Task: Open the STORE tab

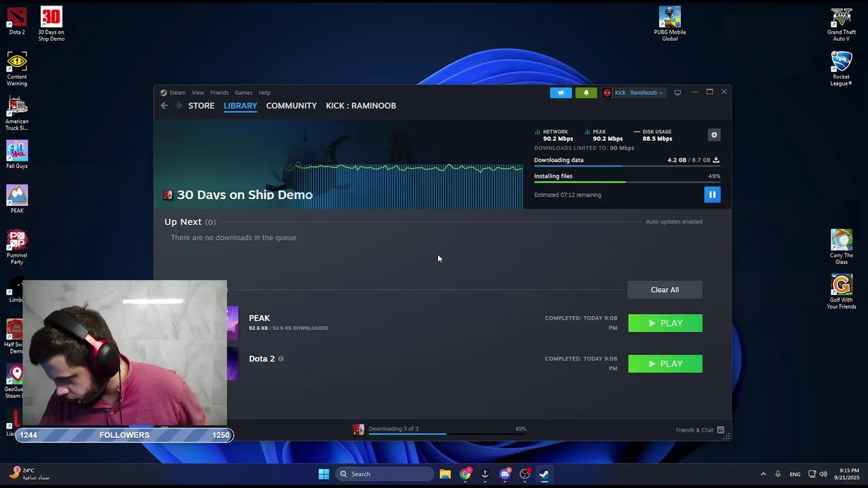Action: coord(201,106)
